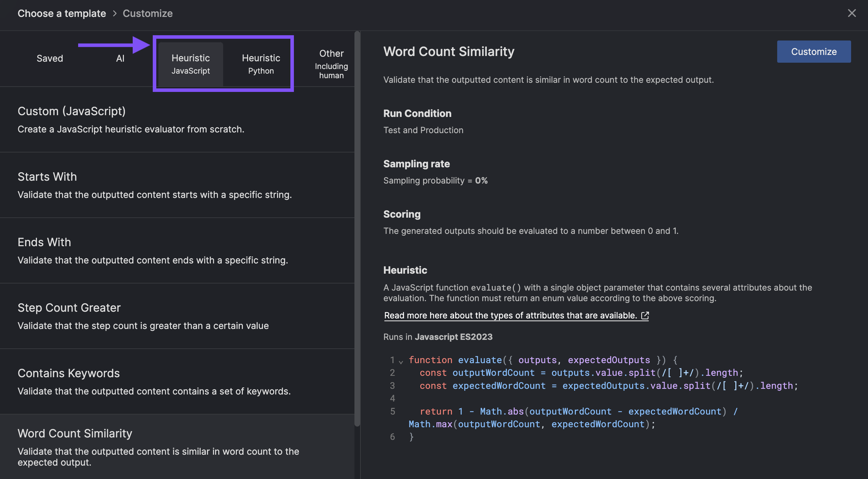
Task: Go back to Choose a template breadcrumb
Action: (x=62, y=13)
